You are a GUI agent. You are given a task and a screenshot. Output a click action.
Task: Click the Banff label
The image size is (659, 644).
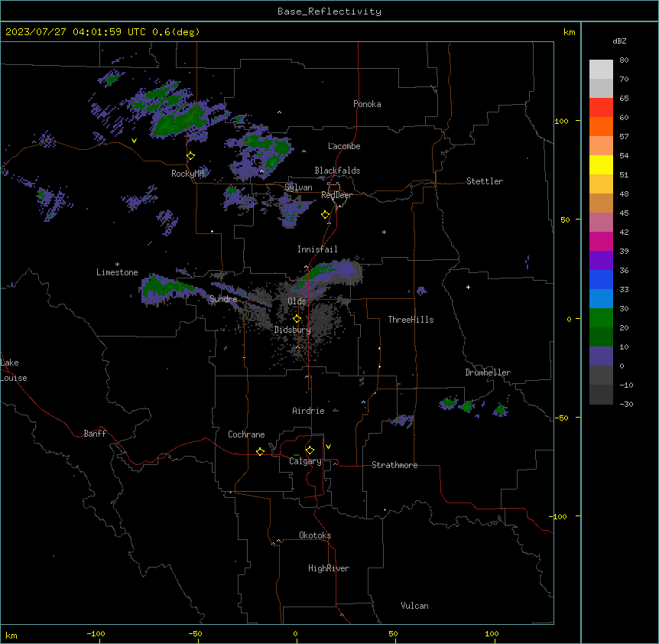tap(95, 434)
